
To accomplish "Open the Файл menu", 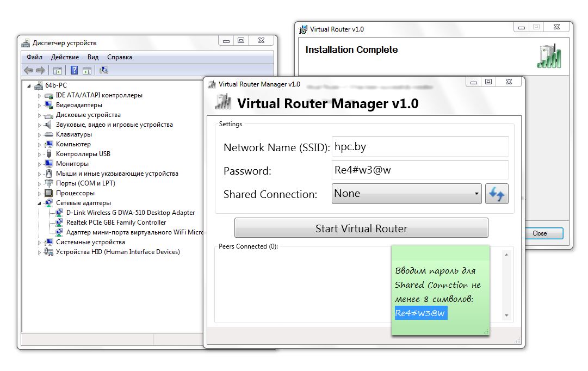I will pyautogui.click(x=34, y=57).
